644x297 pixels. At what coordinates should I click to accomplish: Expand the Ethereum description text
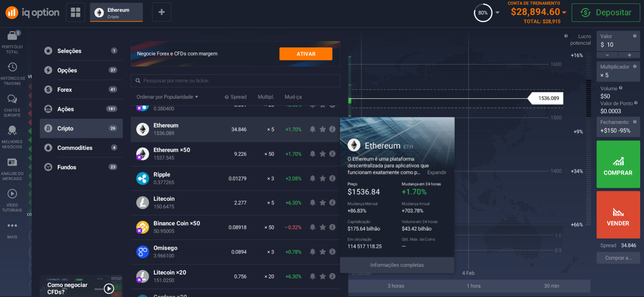[x=437, y=173]
